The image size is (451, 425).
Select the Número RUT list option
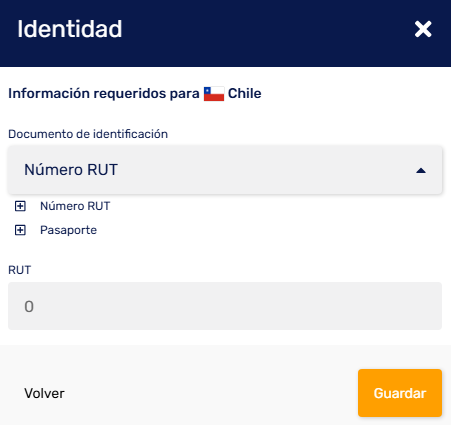(75, 206)
